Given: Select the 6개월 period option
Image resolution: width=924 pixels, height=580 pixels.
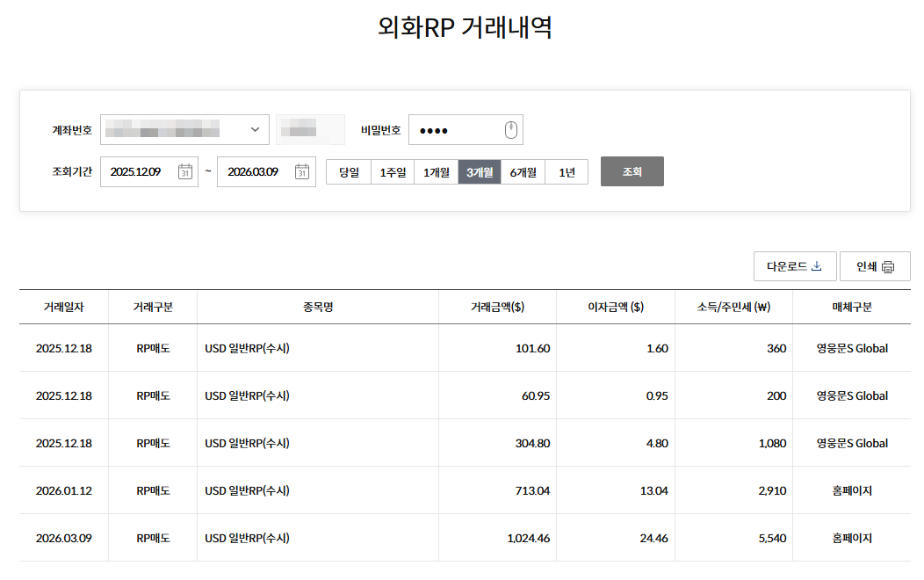Looking at the screenshot, I should click(523, 171).
